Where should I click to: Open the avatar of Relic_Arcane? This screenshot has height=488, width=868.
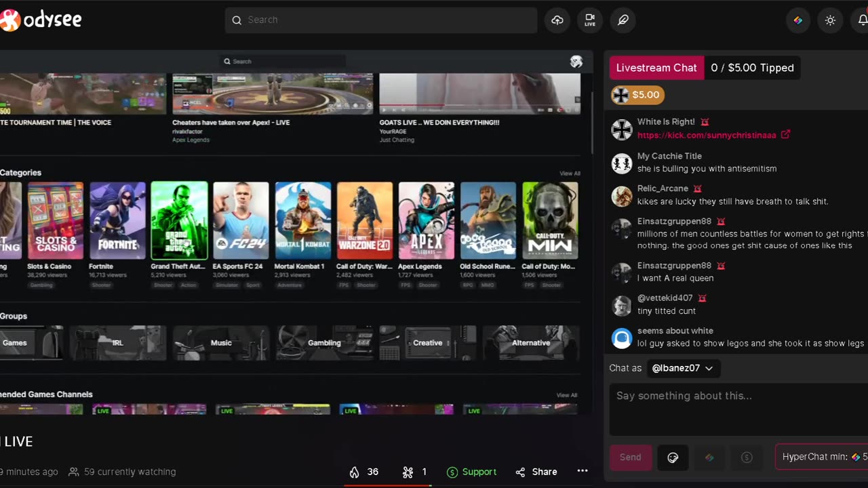(x=622, y=196)
